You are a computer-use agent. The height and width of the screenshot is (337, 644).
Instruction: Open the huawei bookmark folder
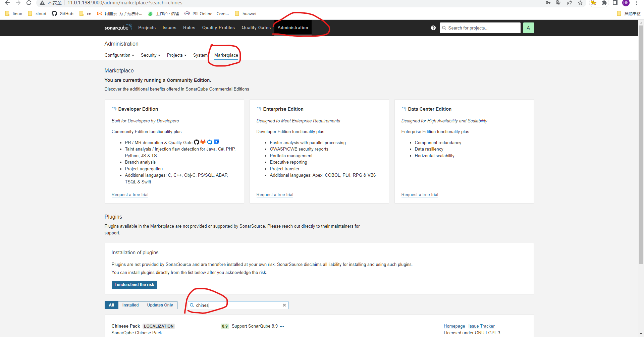[246, 13]
